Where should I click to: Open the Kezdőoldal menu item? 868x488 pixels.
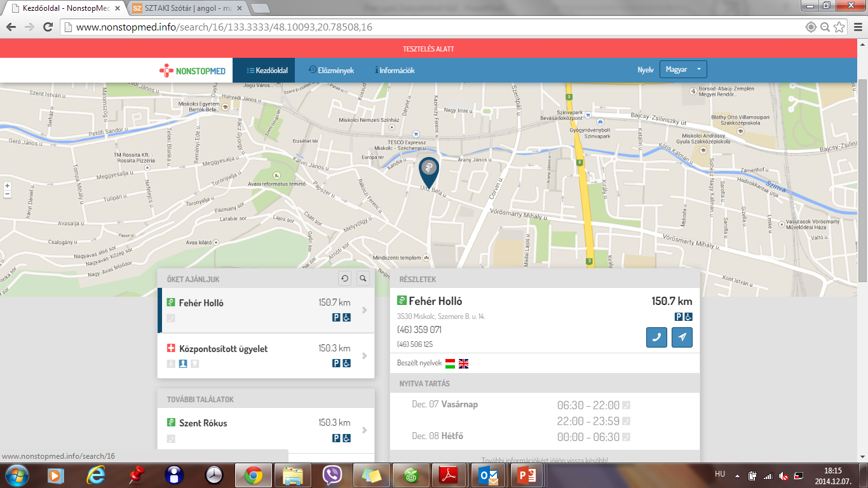tap(268, 71)
